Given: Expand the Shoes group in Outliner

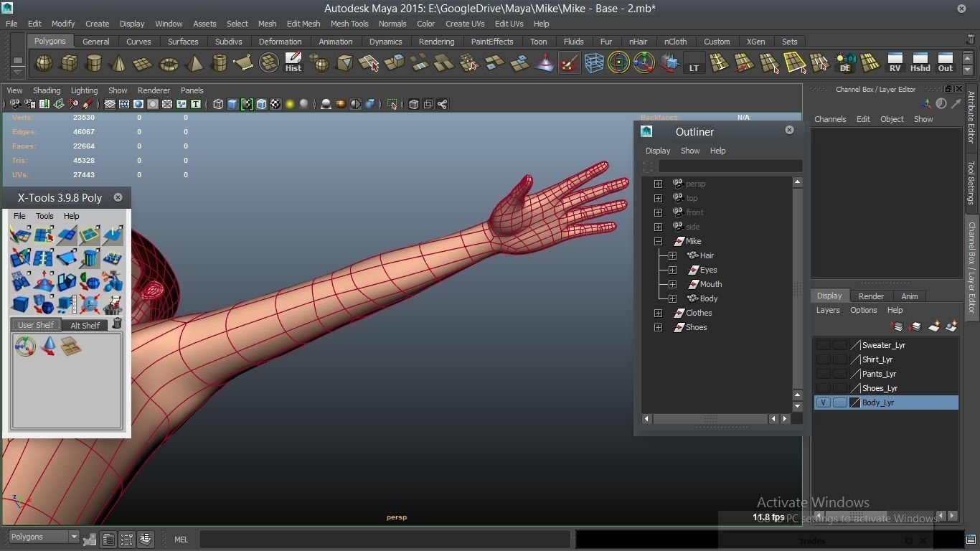Looking at the screenshot, I should point(658,327).
